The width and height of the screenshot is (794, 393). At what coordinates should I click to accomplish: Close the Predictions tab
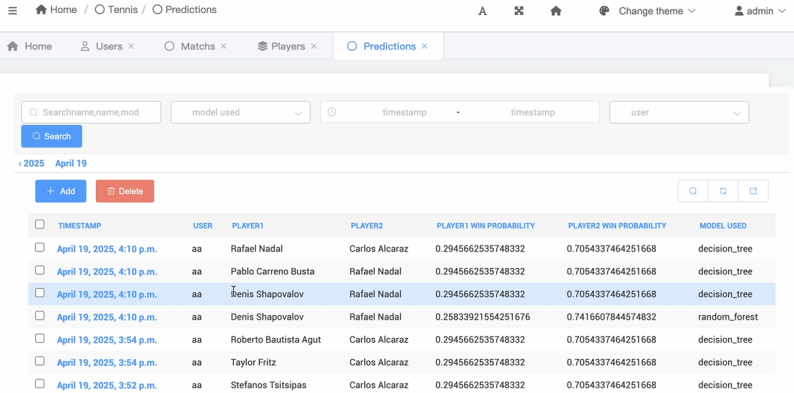pyautogui.click(x=424, y=46)
